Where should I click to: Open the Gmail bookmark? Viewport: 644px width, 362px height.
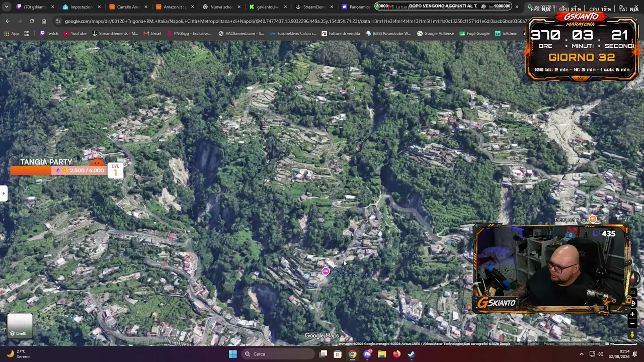152,34
